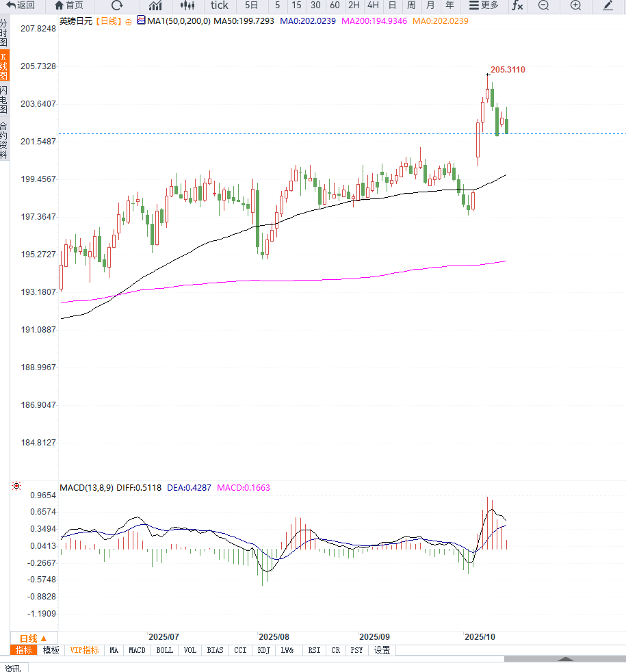Image resolution: width=626 pixels, height=672 pixels.
Task: Click the MA1 indicator chart icon
Action: tap(141, 20)
